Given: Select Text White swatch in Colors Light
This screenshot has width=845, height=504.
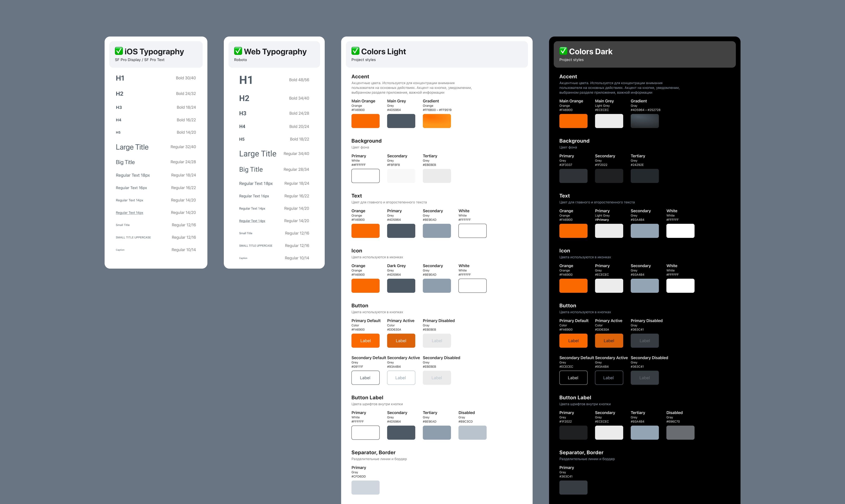Looking at the screenshot, I should coord(472,231).
